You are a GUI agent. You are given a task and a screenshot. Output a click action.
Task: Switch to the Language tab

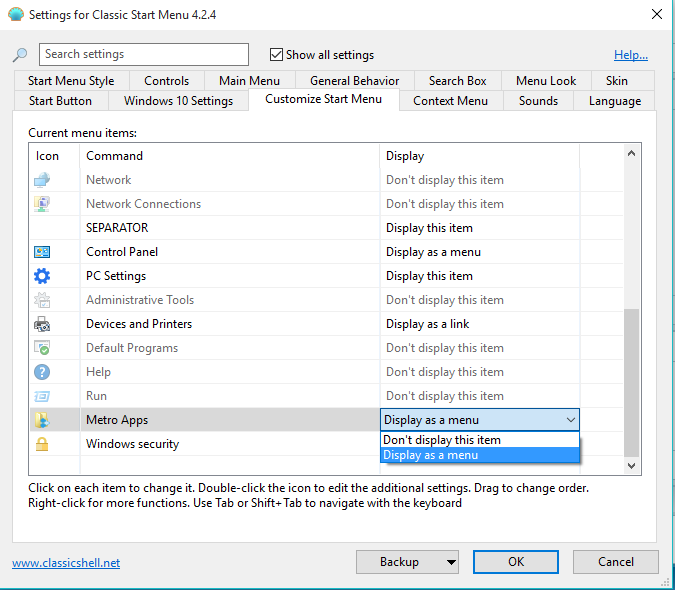(x=615, y=101)
